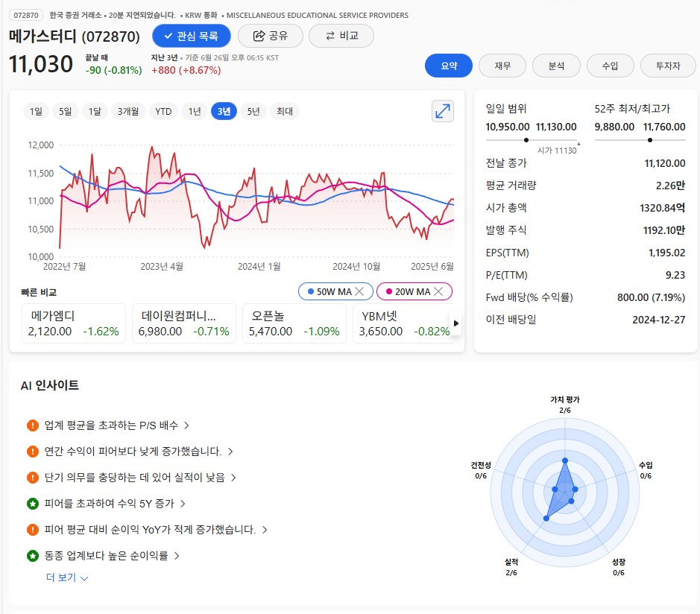Click the share icon on 공유 button
The width and height of the screenshot is (700, 614).
tap(259, 36)
